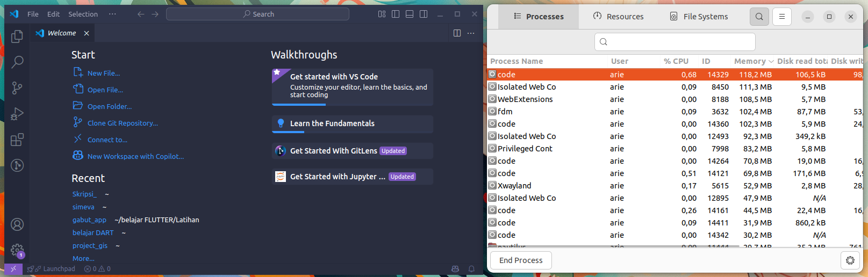Open the Selection menu
This screenshot has width=868, height=277.
[83, 14]
